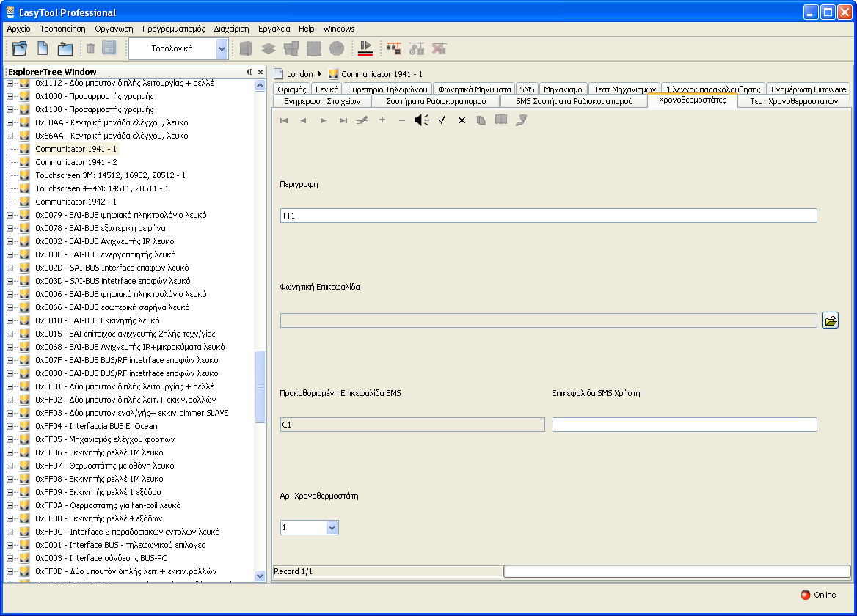Click the Επικεφαλίδα SMS Χρήστη input field
The width and height of the screenshot is (857, 616).
click(685, 425)
